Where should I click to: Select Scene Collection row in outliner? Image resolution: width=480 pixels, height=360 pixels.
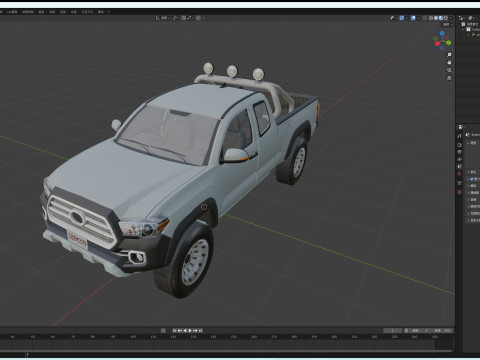point(471,24)
